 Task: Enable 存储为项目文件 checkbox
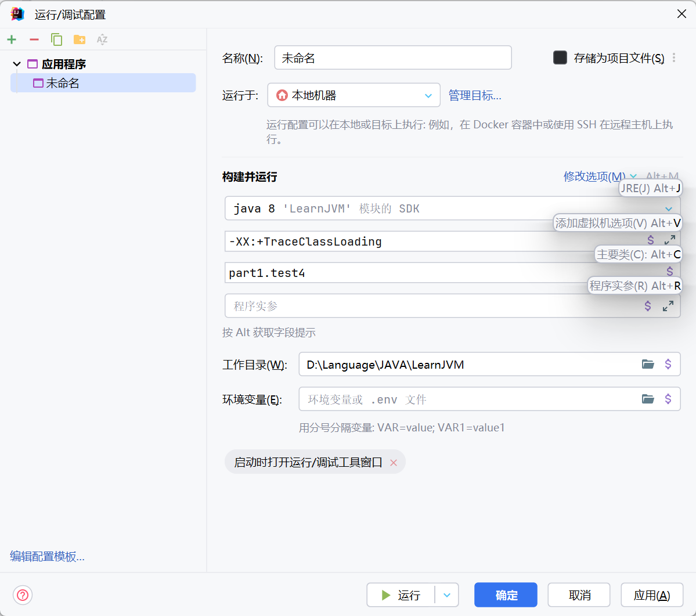560,57
